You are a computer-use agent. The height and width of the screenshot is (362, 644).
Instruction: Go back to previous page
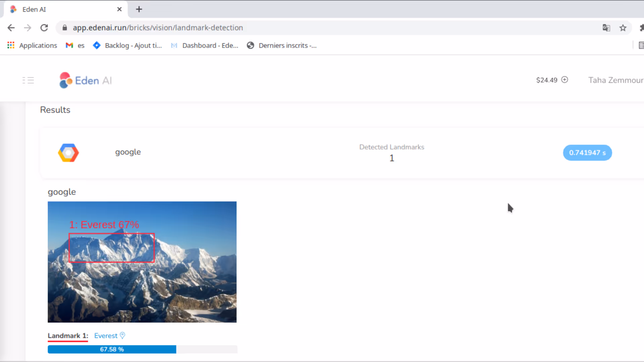[11, 28]
